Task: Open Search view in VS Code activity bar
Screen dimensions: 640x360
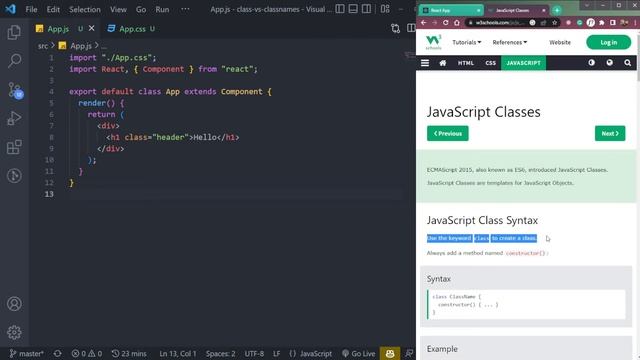Action: pyautogui.click(x=14, y=61)
